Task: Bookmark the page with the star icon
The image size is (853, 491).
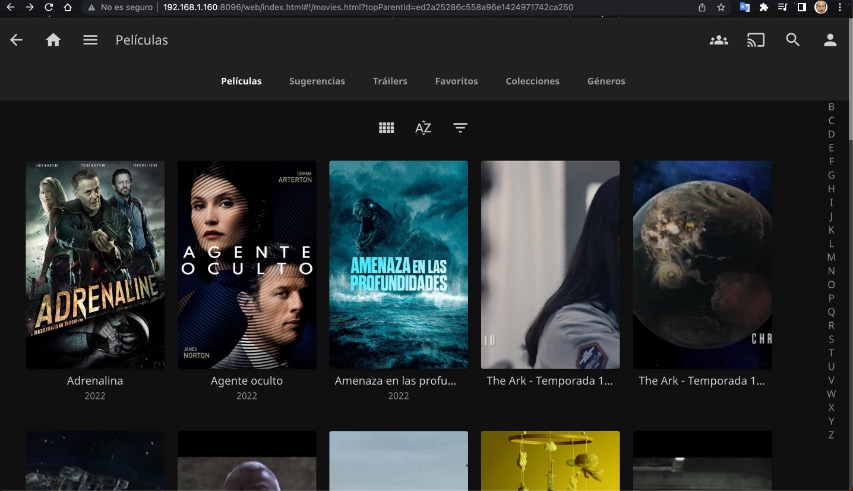Action: [721, 7]
